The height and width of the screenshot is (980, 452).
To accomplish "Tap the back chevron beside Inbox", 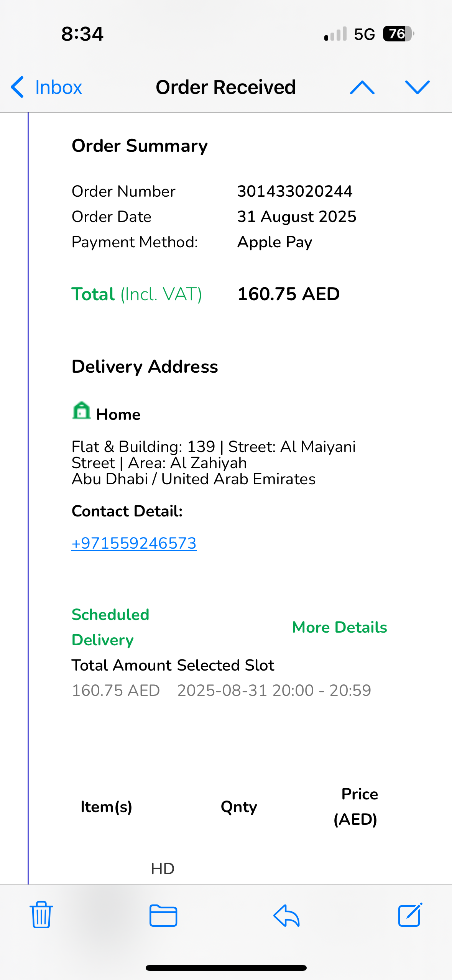I will click(x=17, y=87).
